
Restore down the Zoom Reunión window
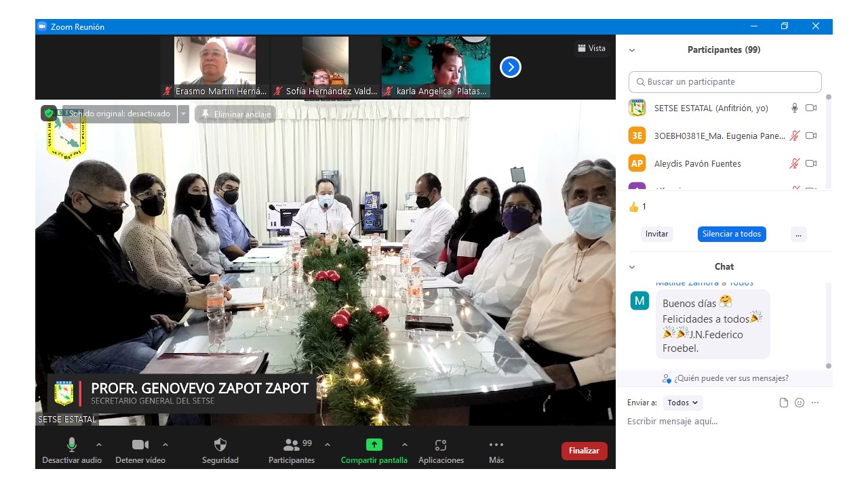point(785,26)
